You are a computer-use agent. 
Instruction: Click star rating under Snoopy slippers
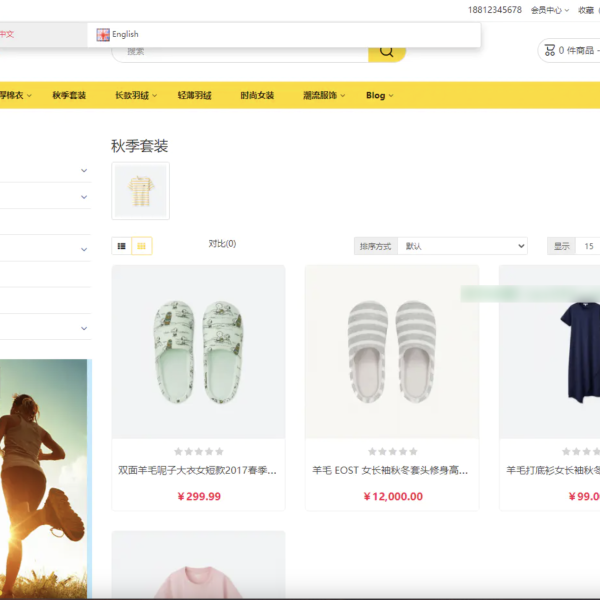point(199,452)
